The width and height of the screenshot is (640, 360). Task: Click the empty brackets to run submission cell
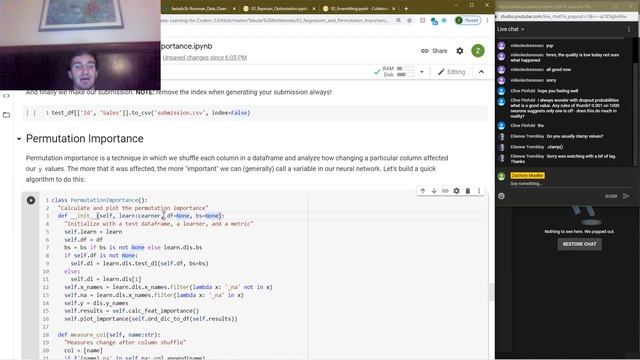tap(31, 113)
